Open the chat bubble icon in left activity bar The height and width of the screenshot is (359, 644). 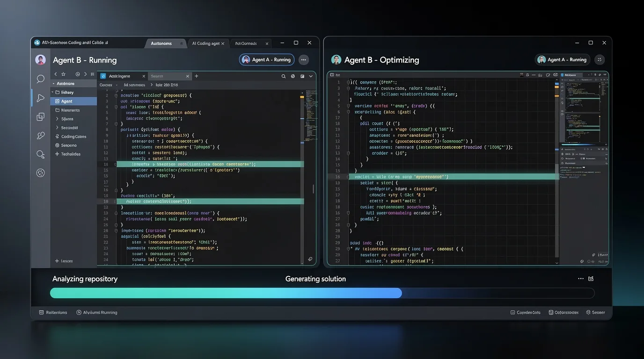click(41, 79)
